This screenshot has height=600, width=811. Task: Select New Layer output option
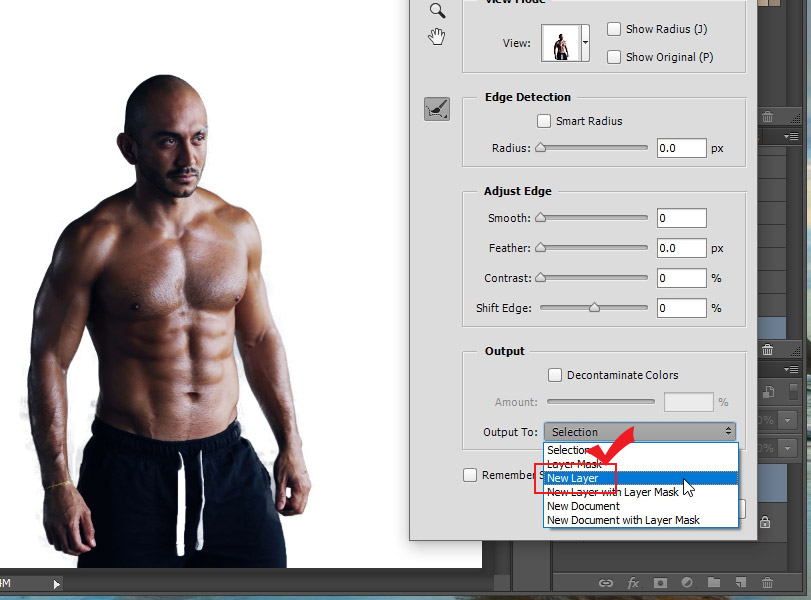pos(640,478)
